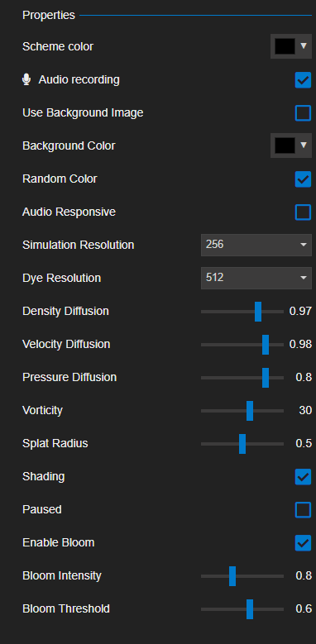Open the Dye Resolution dropdown
The height and width of the screenshot is (644, 316).
pos(256,278)
